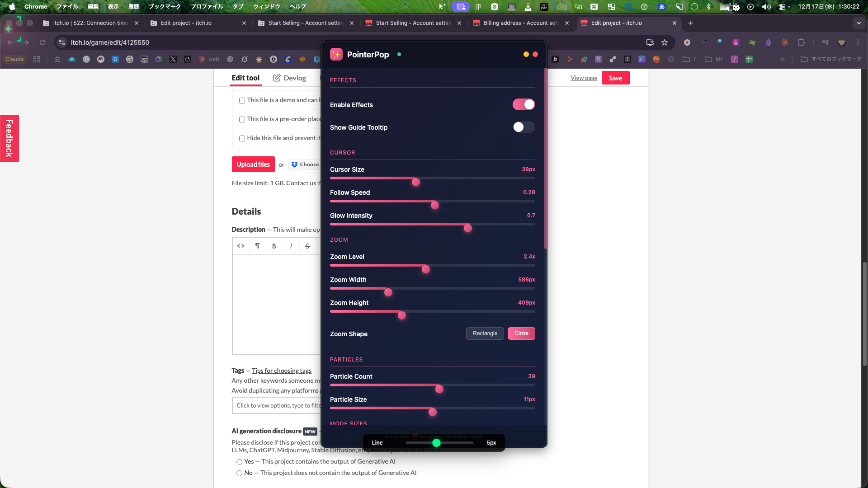Click the install app icon in address bar
This screenshot has width=868, height=488.
[x=650, y=42]
